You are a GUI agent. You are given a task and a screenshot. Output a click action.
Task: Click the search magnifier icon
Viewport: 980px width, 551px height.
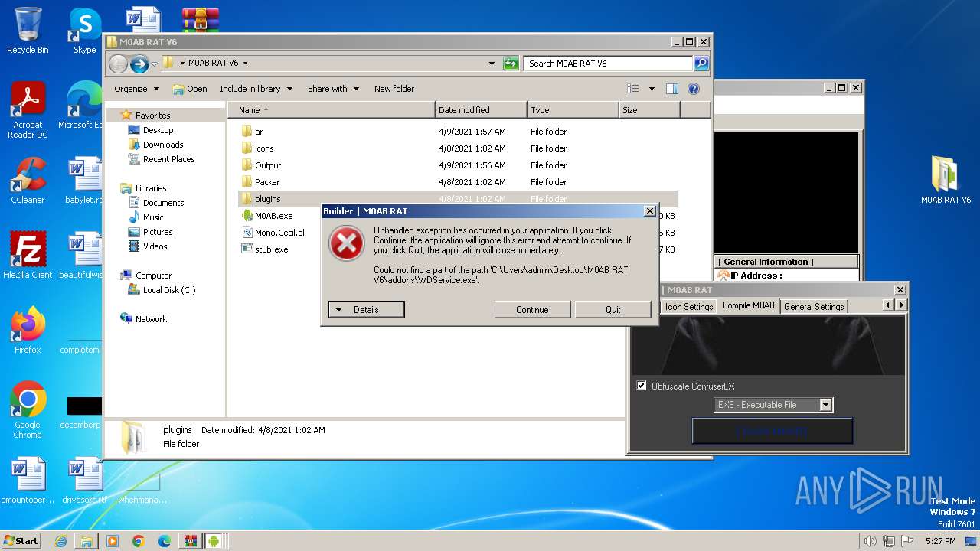(x=701, y=64)
